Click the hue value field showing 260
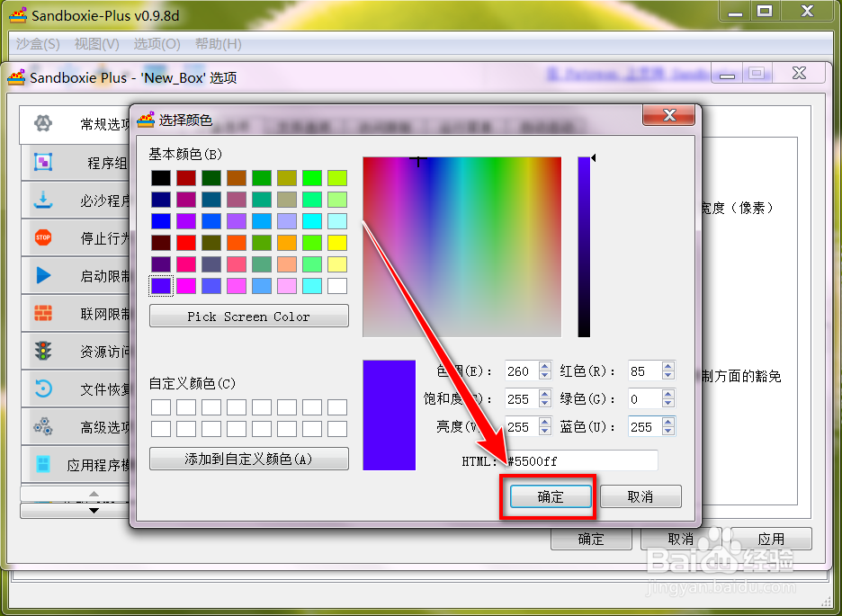842x616 pixels. click(x=522, y=370)
